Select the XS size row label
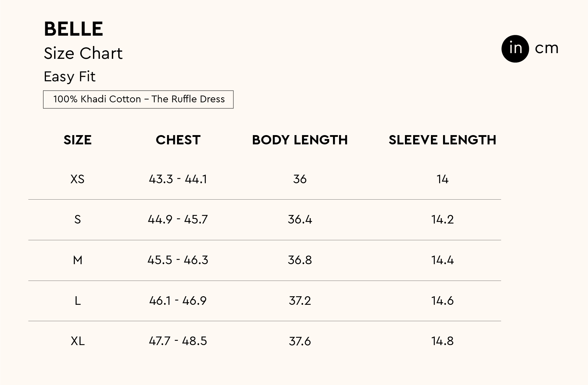The image size is (588, 385). tap(78, 179)
